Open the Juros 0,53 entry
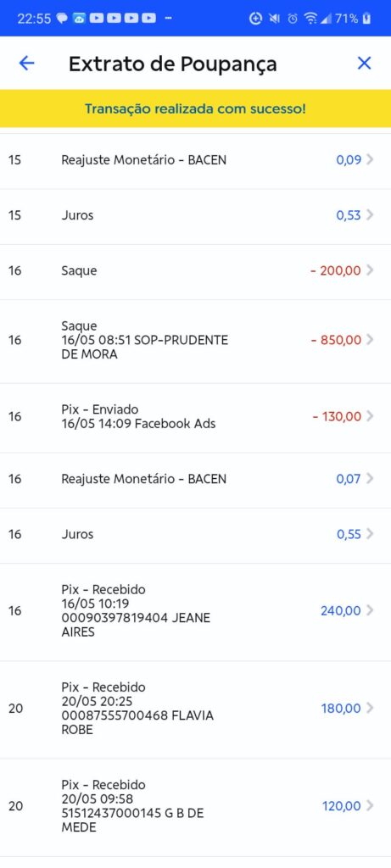This screenshot has width=391, height=868. coord(195,216)
